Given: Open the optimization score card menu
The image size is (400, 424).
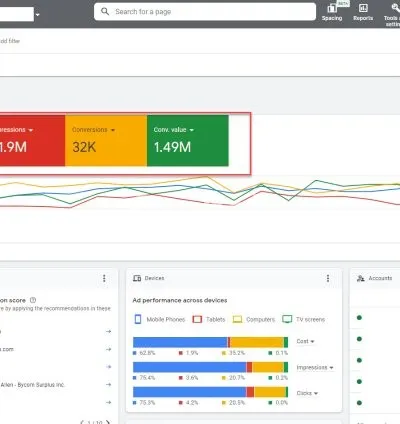Looking at the screenshot, I should coord(104,278).
